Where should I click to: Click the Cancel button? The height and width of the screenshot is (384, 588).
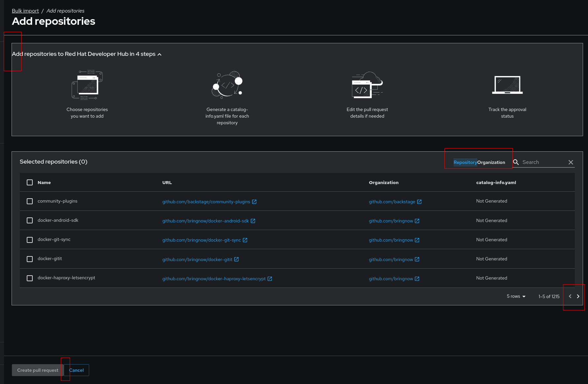pos(77,370)
